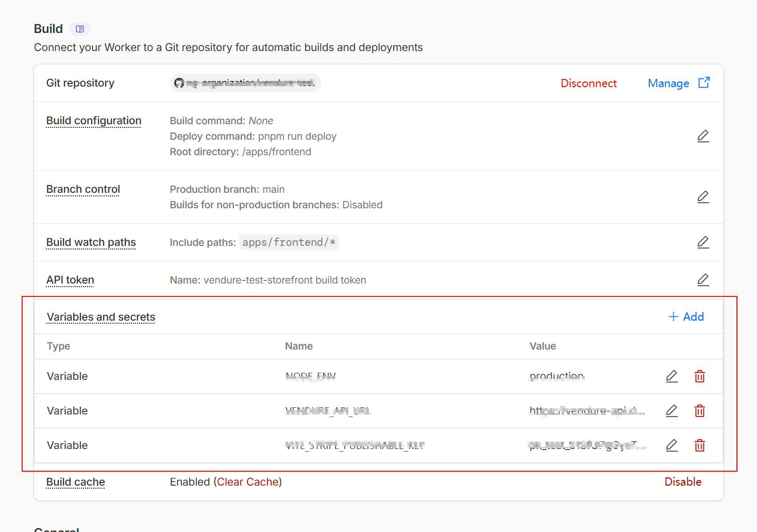Click Clear Cache link
The image size is (757, 532).
[248, 482]
